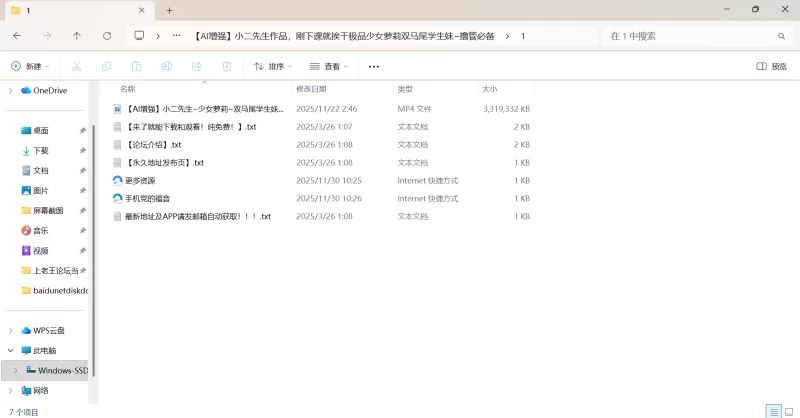Select the 图片 folder in navigation pane
The image size is (800, 418).
[x=40, y=190]
